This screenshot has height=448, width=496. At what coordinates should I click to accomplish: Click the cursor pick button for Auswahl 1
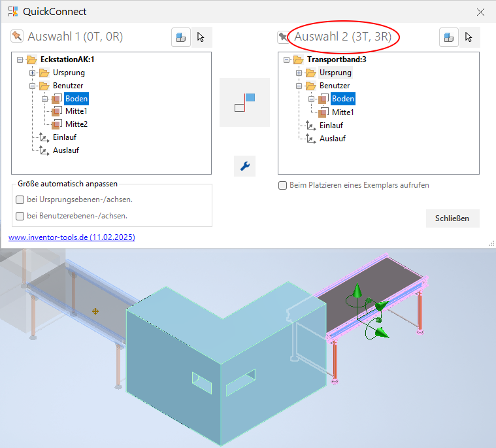point(201,37)
